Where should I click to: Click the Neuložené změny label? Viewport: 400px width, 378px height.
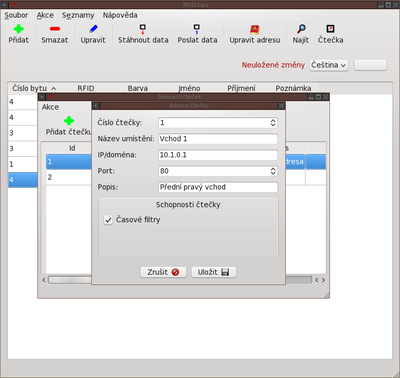click(x=273, y=65)
